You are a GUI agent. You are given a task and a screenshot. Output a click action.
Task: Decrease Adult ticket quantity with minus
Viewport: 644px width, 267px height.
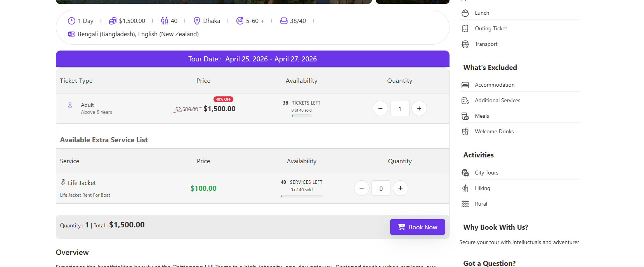(x=380, y=108)
